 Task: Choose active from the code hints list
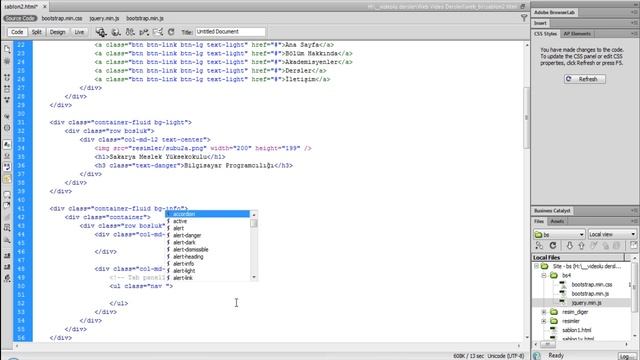[x=180, y=221]
